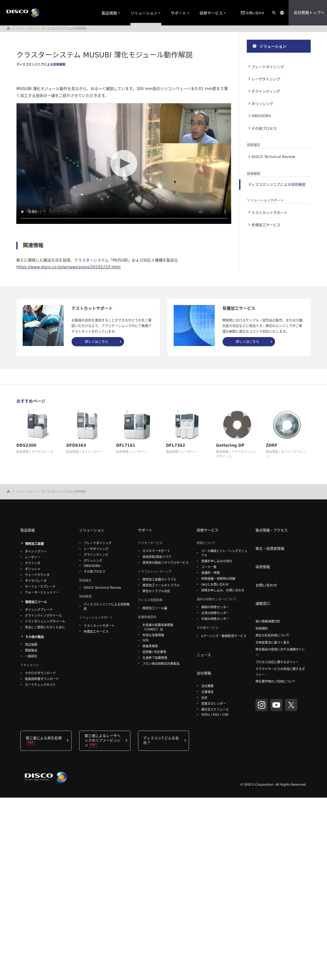Open ポリッシング in sidebar
This screenshot has width=327, height=980.
coord(262,104)
